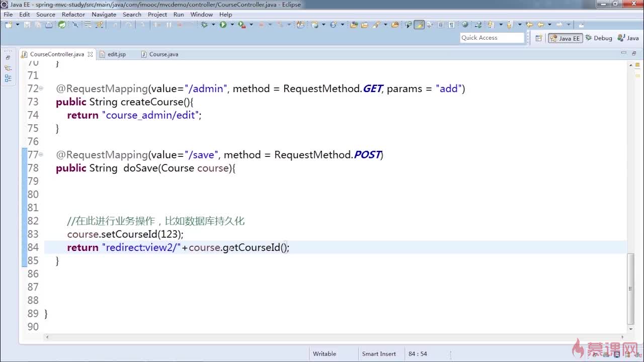Open the Navigate menu
Viewport: 644px width, 362px height.
pos(104,15)
